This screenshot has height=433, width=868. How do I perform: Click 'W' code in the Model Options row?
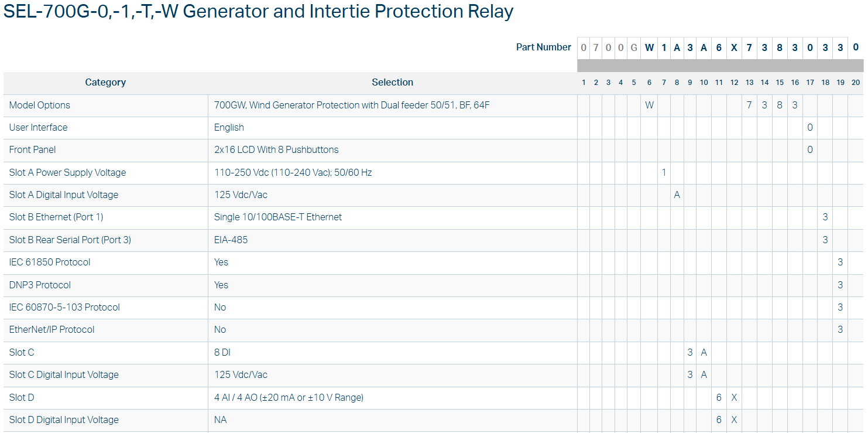(x=649, y=105)
